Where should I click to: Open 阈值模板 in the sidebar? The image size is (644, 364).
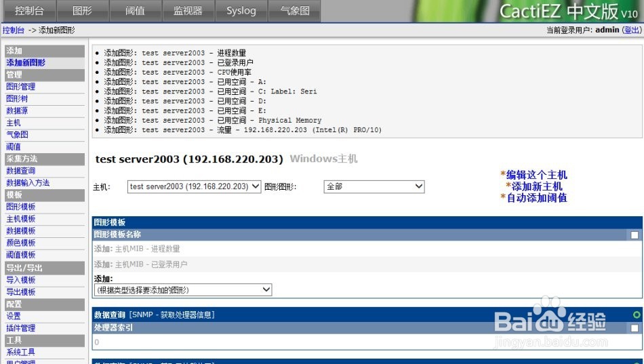20,255
